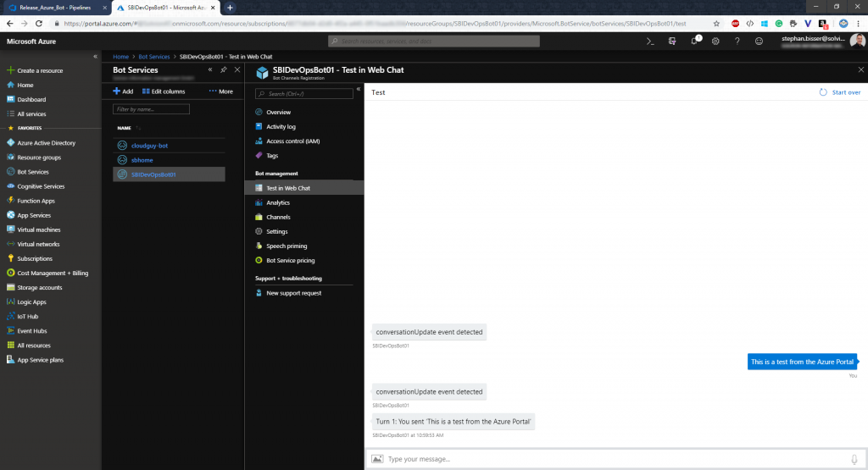Select the SBIDevOpsBot01 row
Image resolution: width=868 pixels, height=470 pixels.
(169, 174)
